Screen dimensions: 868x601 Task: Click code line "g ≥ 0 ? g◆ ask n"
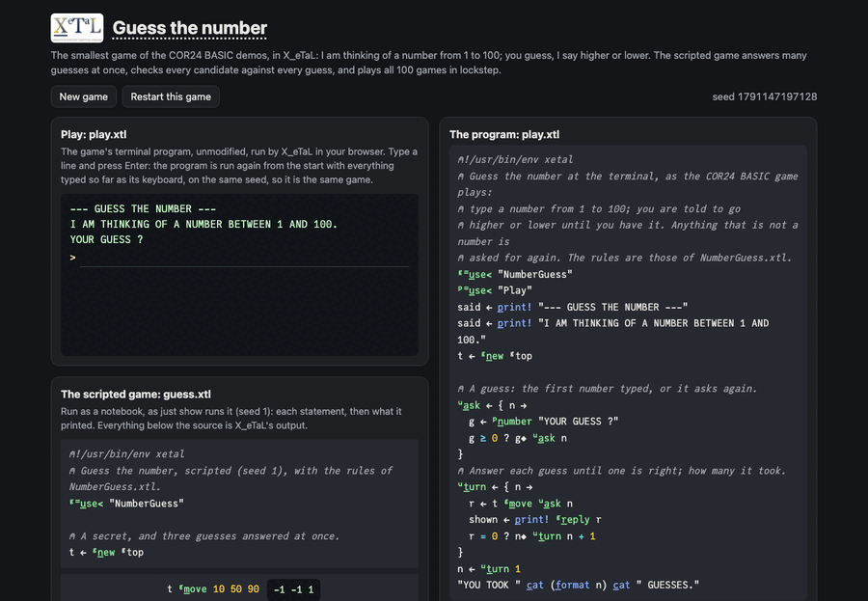point(518,438)
